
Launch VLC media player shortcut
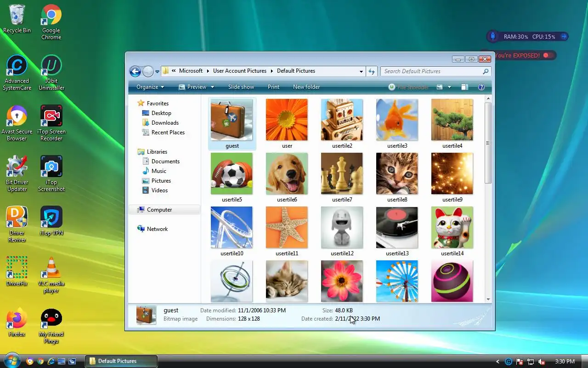(x=51, y=275)
